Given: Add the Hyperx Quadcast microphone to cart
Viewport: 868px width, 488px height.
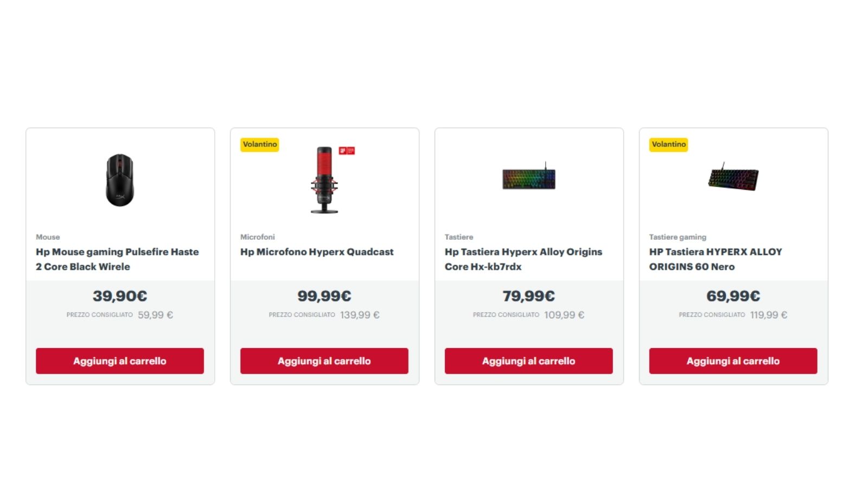Looking at the screenshot, I should pos(324,361).
